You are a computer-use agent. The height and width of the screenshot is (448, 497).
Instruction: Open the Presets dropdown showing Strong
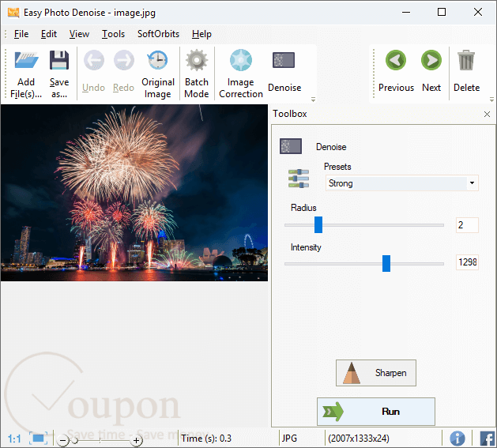[x=402, y=183]
